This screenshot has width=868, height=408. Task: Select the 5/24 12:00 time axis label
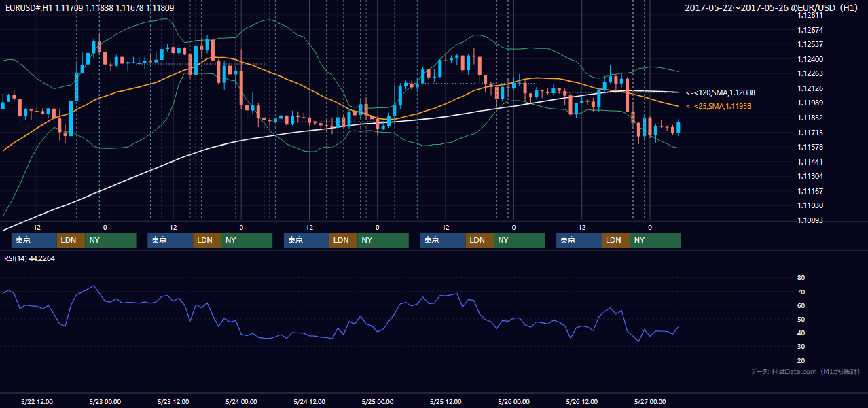click(310, 401)
